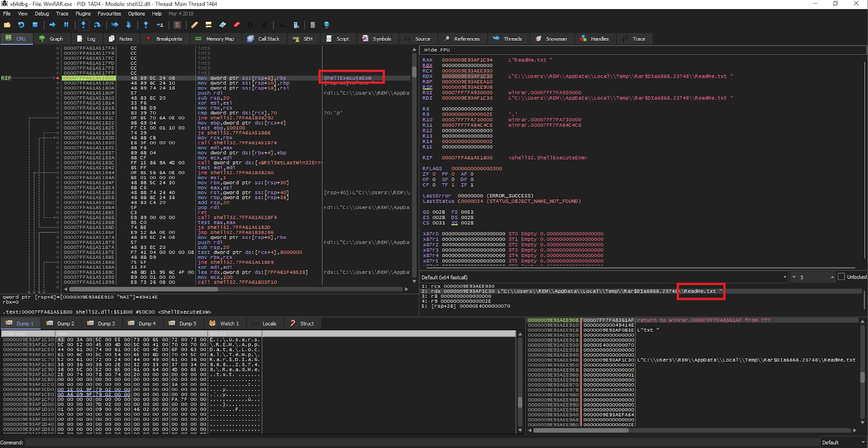Step into instruction
Screen dimensions: 868x448
tap(83, 25)
